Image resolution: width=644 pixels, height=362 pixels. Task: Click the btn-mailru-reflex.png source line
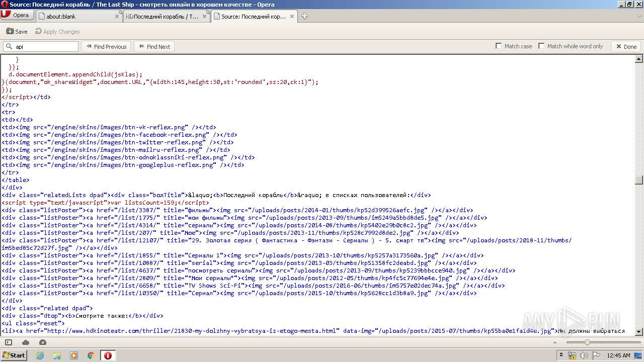[x=116, y=150]
